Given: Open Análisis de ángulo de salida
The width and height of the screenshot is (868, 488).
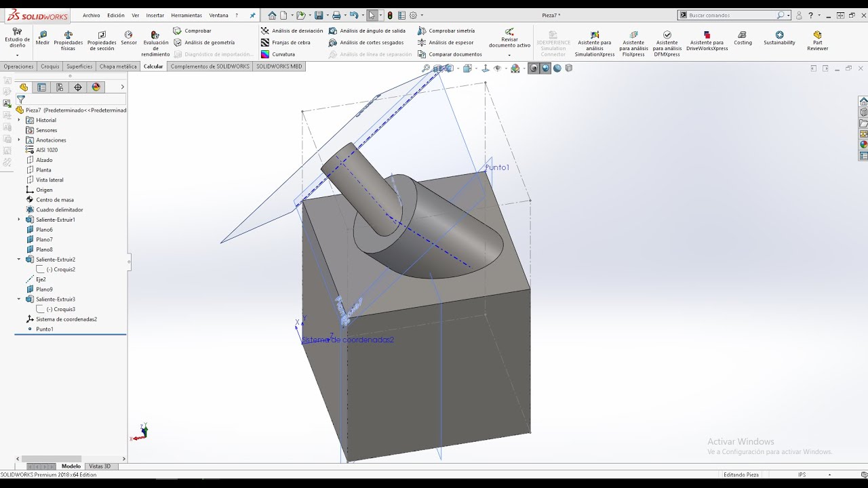Looking at the screenshot, I should pyautogui.click(x=367, y=30).
